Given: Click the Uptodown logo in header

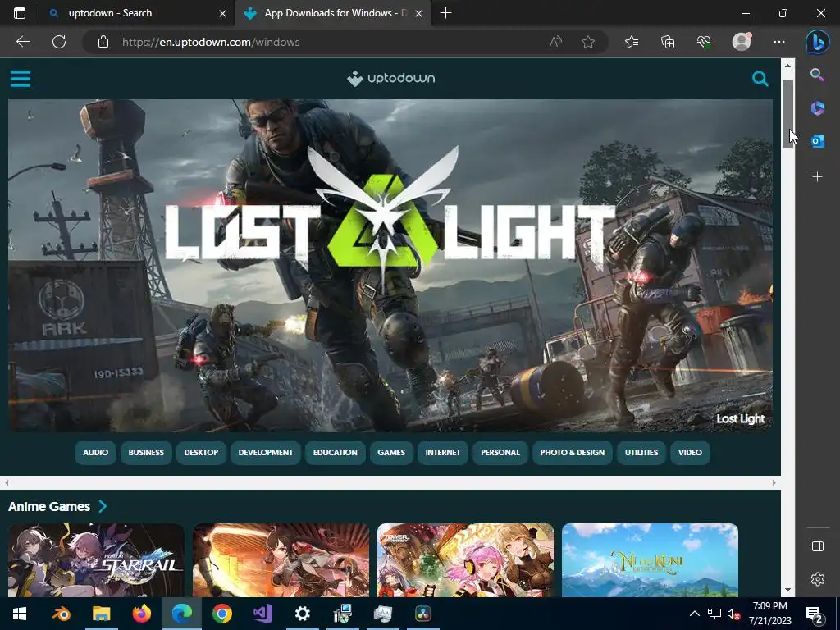Looking at the screenshot, I should (x=390, y=78).
